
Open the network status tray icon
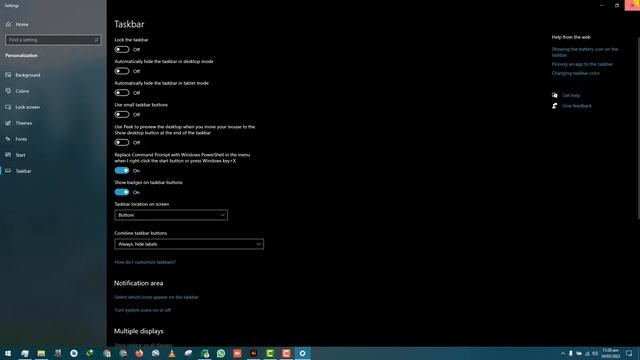[x=587, y=353]
